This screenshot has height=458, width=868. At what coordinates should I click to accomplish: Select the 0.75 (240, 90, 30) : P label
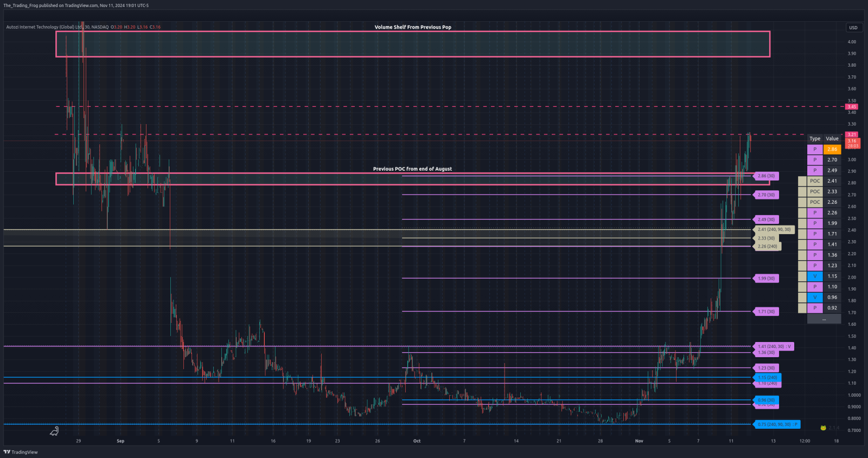click(x=776, y=424)
